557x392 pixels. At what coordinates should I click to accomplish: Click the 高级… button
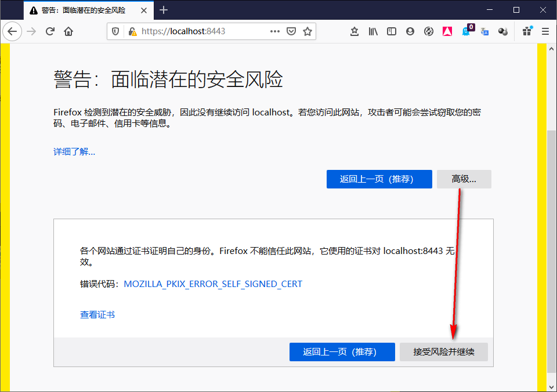click(x=464, y=179)
